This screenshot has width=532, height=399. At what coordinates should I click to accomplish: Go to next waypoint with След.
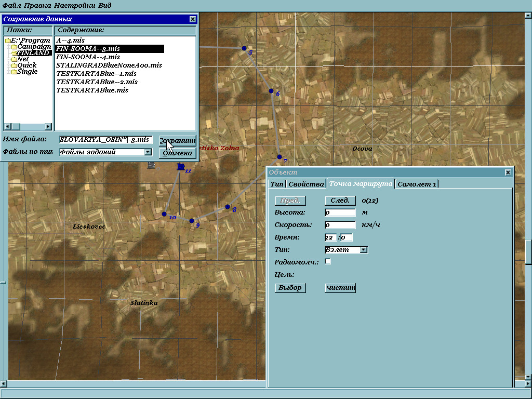[x=340, y=201]
